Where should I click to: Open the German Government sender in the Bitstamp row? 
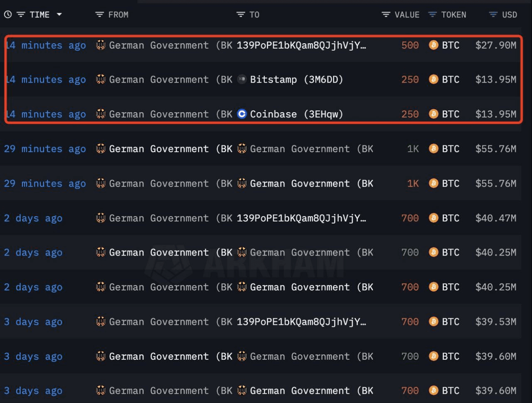click(170, 79)
